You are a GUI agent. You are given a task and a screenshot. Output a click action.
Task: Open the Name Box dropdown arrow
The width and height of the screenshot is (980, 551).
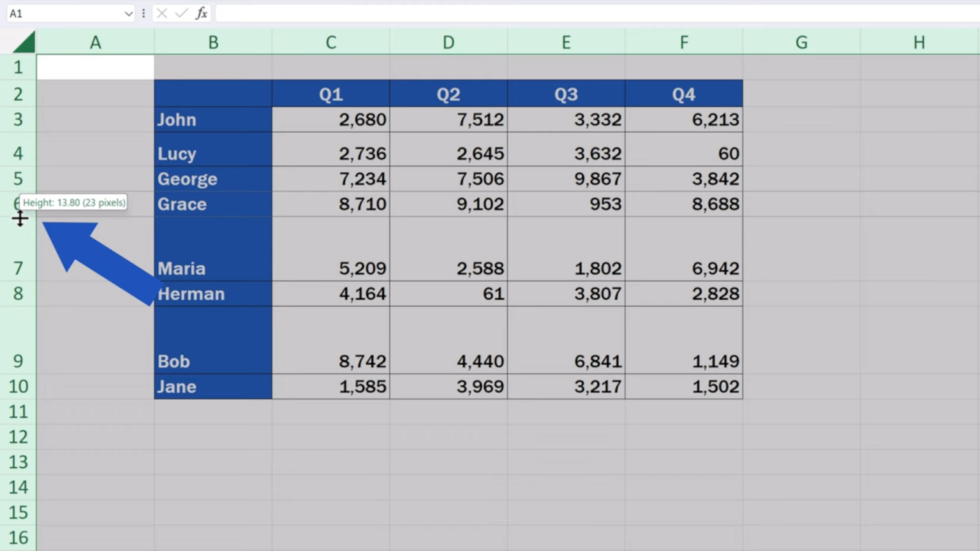[129, 13]
